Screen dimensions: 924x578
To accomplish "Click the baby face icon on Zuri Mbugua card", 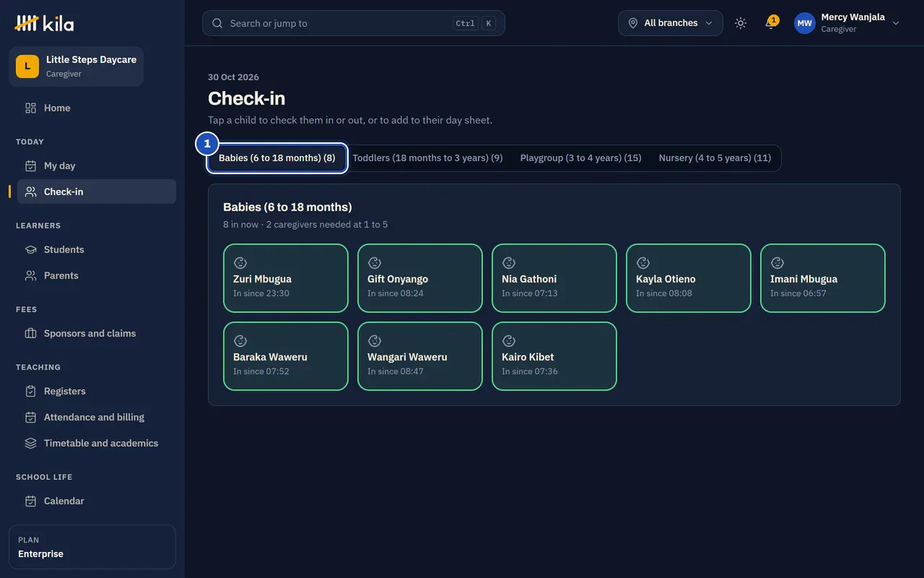I will pos(240,263).
